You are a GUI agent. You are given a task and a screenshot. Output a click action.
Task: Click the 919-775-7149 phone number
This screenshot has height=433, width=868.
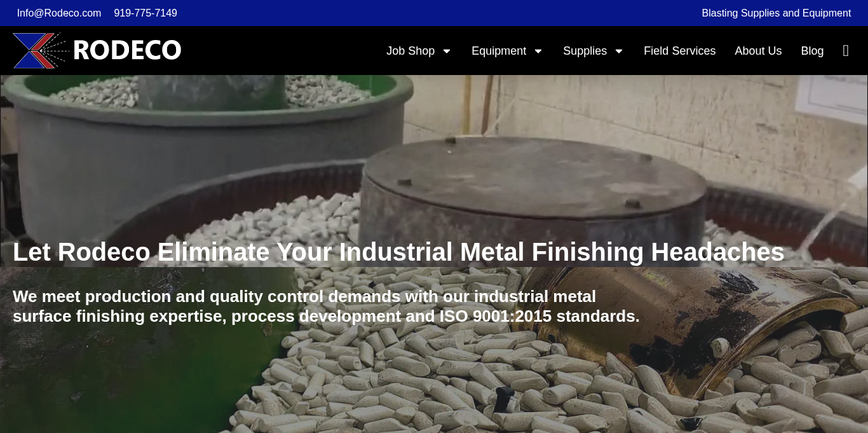click(x=146, y=13)
